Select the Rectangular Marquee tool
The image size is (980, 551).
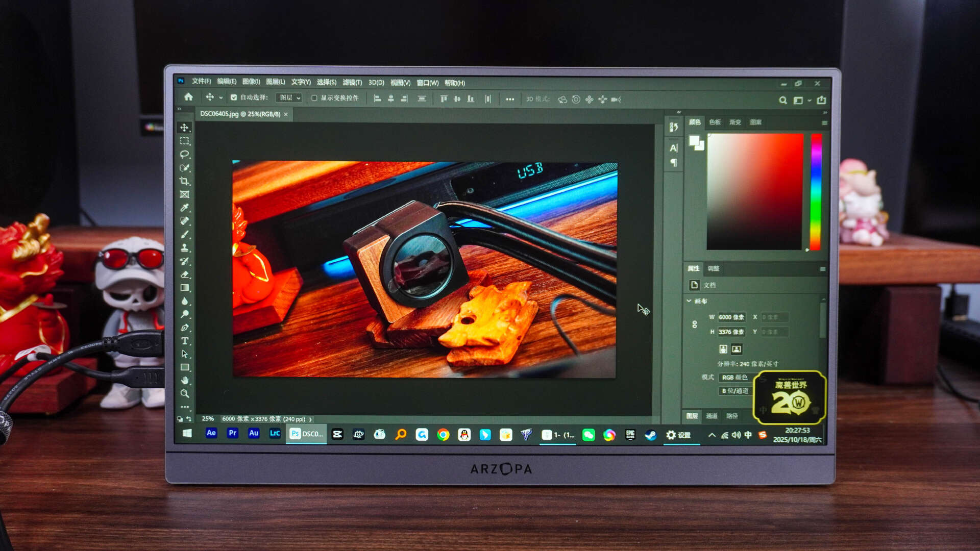pyautogui.click(x=184, y=141)
